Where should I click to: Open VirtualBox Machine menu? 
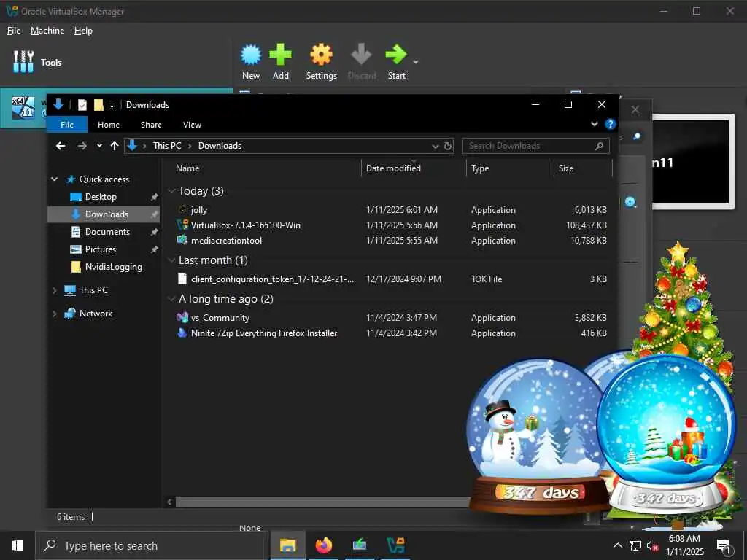coord(47,31)
